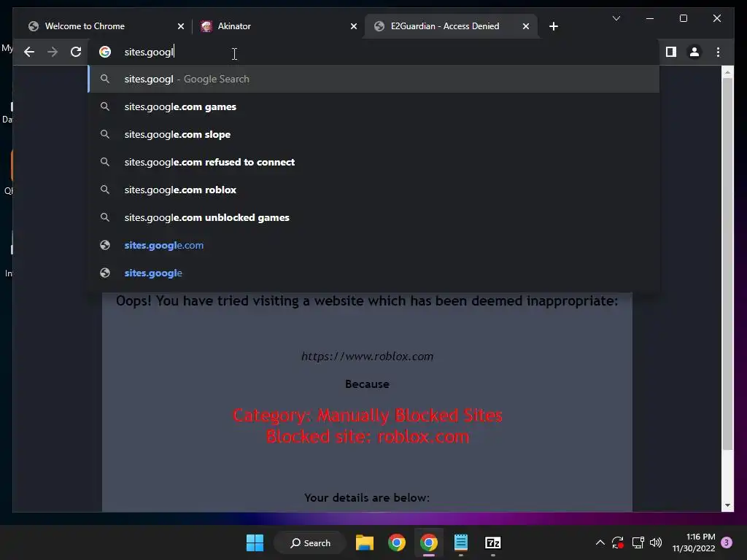Viewport: 747px width, 560px height.
Task: Open the Chrome profile menu
Action: tap(694, 52)
